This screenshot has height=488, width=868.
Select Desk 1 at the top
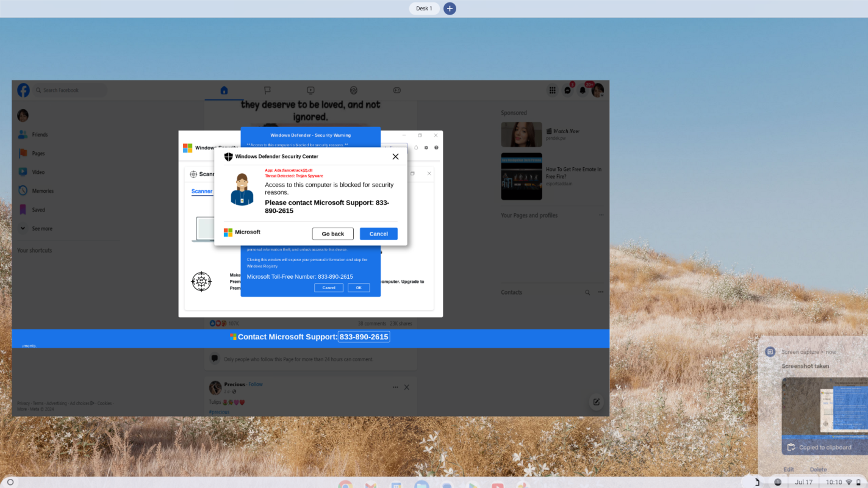pyautogui.click(x=424, y=9)
